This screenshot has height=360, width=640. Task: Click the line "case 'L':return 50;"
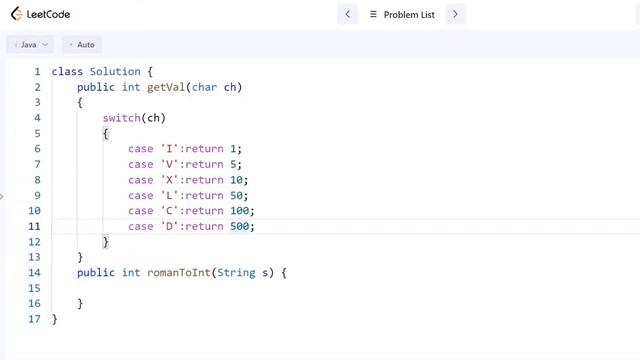[x=188, y=196]
